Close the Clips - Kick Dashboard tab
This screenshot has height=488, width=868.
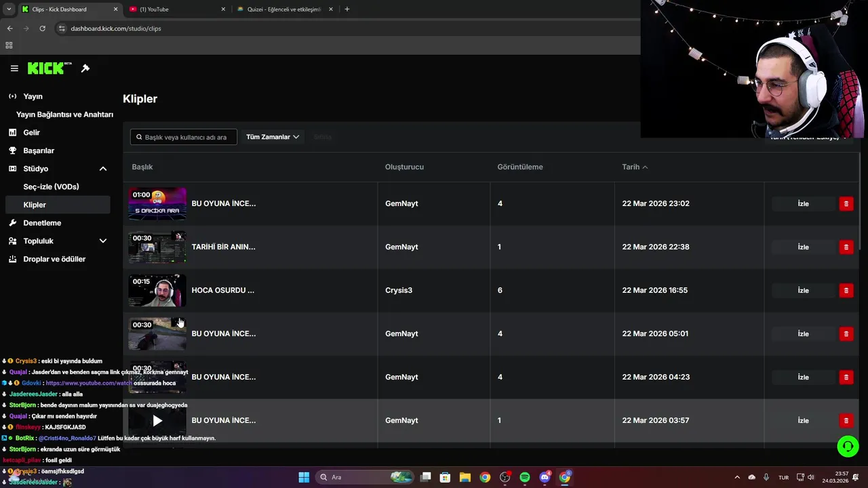point(115,9)
